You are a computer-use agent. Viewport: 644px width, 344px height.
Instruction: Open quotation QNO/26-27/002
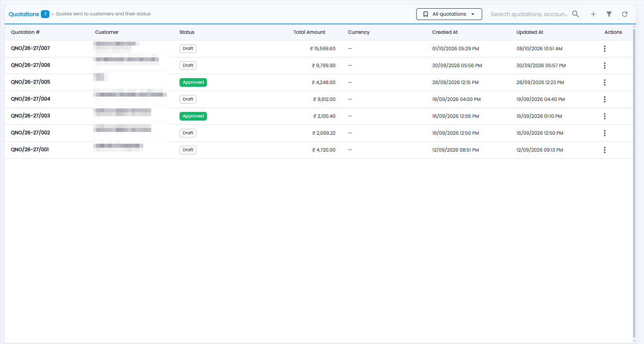30,133
